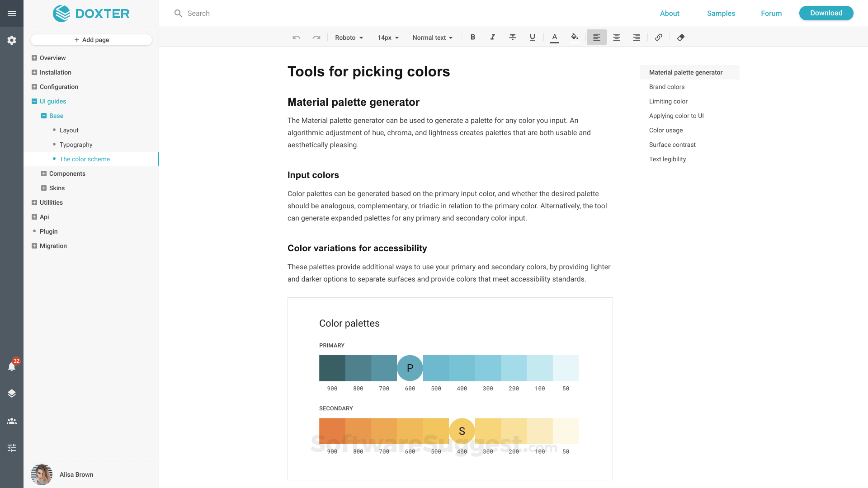Image resolution: width=868 pixels, height=488 pixels.
Task: Apply strikethrough formatting
Action: pyautogui.click(x=513, y=38)
